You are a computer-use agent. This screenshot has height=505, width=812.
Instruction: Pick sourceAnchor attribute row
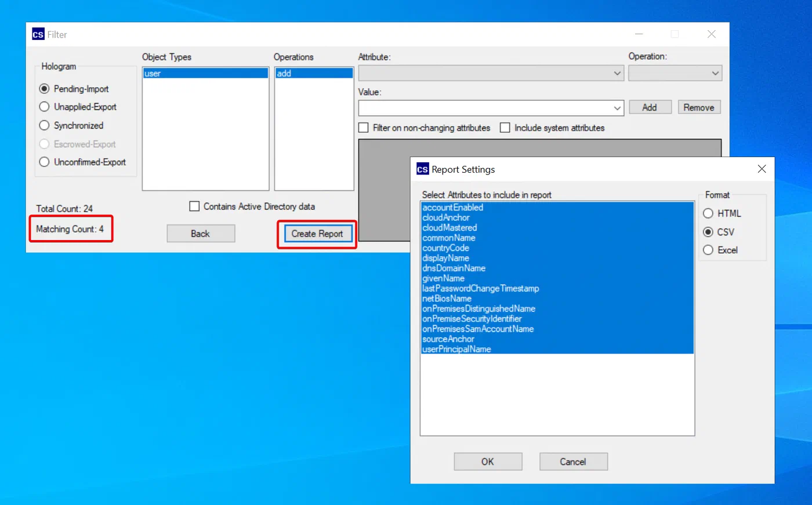point(557,339)
